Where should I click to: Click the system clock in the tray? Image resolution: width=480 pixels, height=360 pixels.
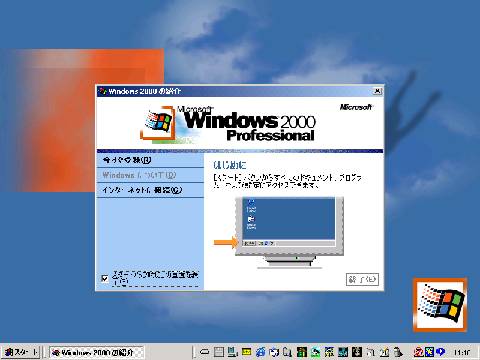tap(462, 352)
